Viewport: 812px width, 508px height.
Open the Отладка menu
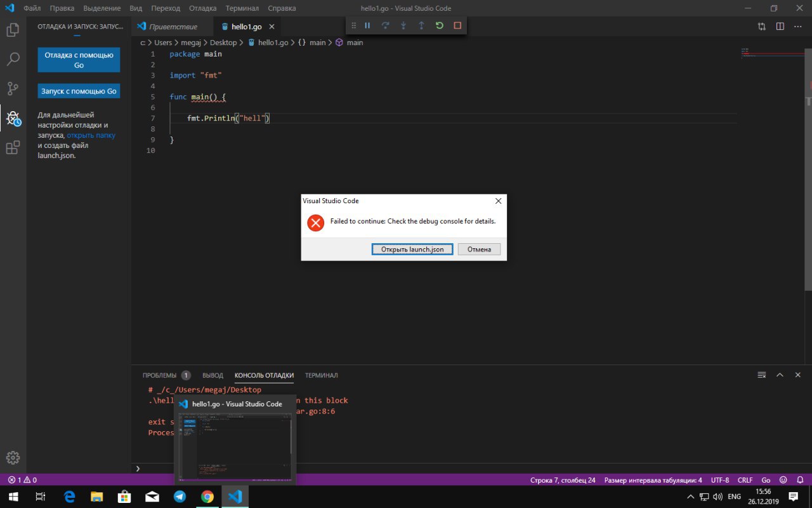(x=203, y=8)
